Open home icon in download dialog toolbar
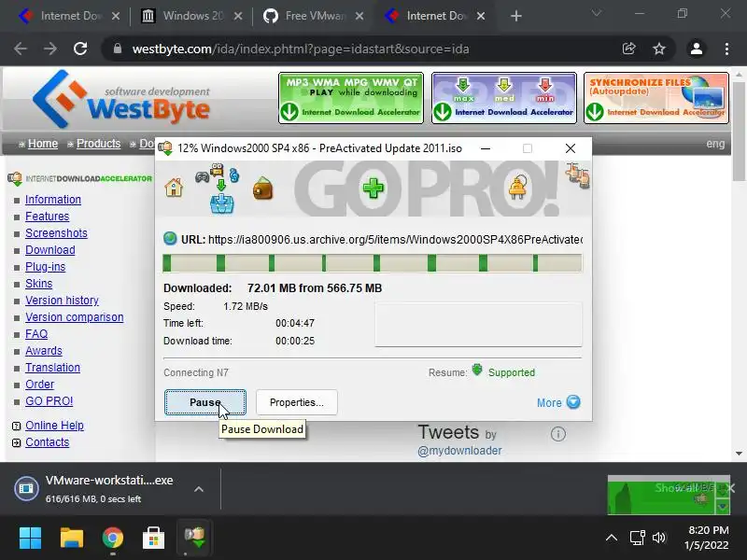 (174, 188)
